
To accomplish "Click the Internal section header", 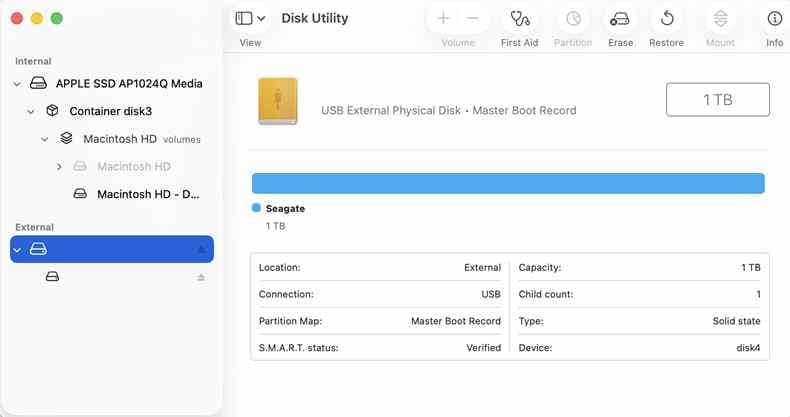I will (x=33, y=61).
